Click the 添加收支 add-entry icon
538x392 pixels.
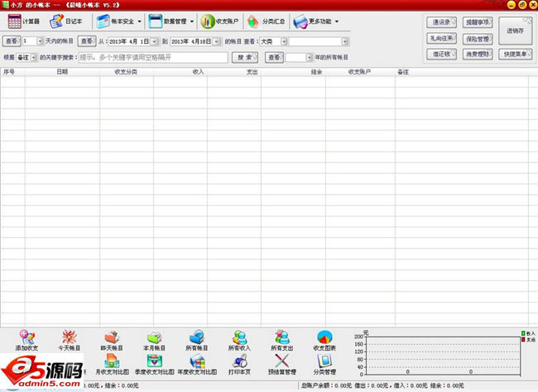click(26, 340)
